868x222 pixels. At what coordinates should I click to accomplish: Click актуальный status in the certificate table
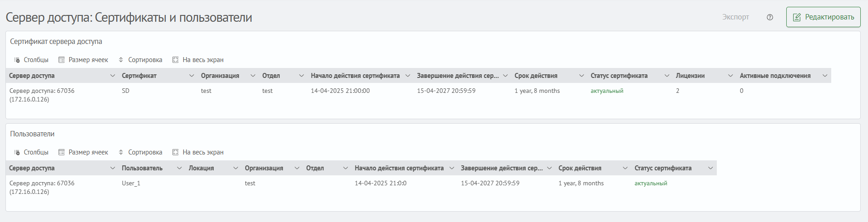[607, 91]
